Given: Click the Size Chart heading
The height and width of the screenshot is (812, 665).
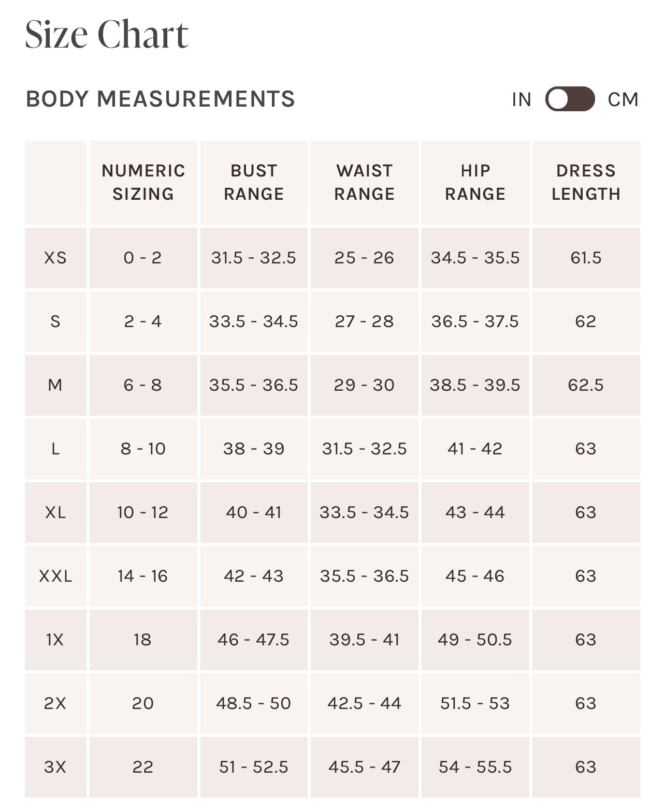Looking at the screenshot, I should click(x=107, y=35).
